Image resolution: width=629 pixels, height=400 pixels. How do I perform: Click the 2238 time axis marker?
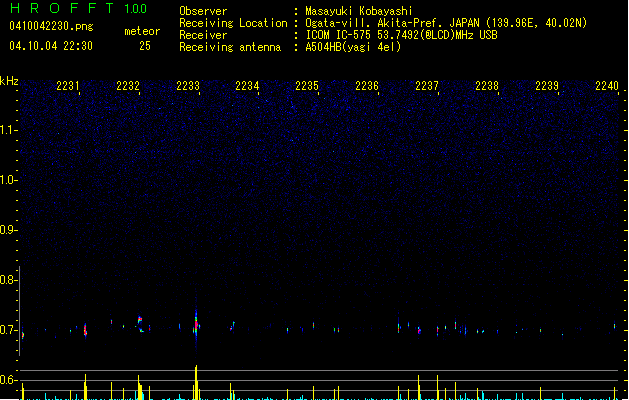[487, 86]
